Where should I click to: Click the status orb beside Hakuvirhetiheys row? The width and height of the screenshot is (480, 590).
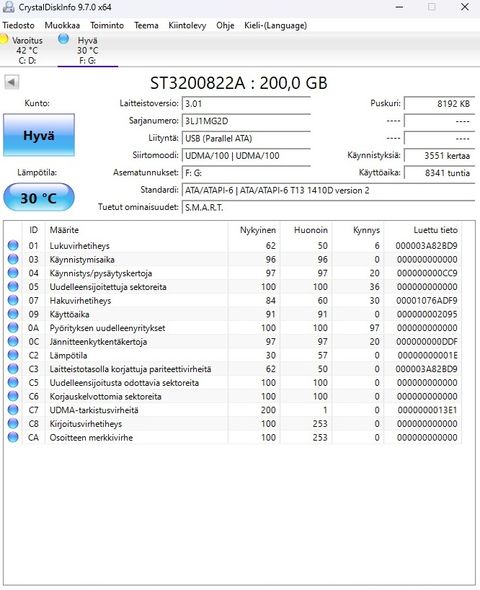(x=13, y=300)
